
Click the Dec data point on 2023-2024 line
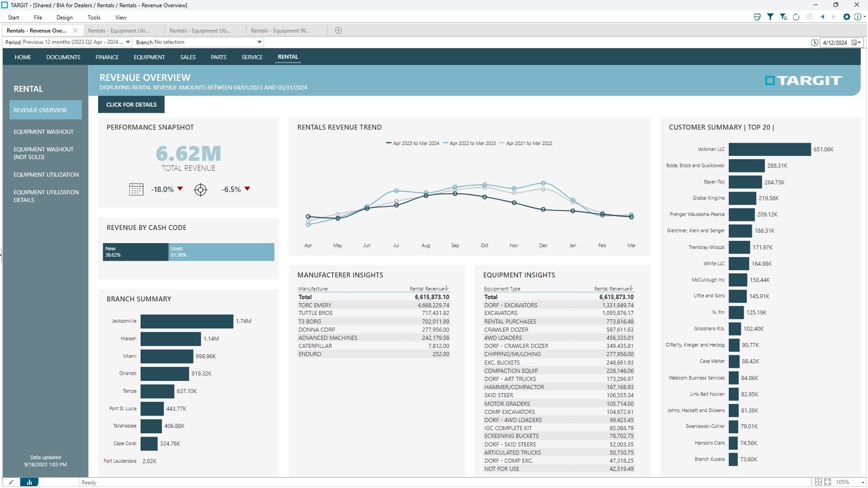(543, 210)
